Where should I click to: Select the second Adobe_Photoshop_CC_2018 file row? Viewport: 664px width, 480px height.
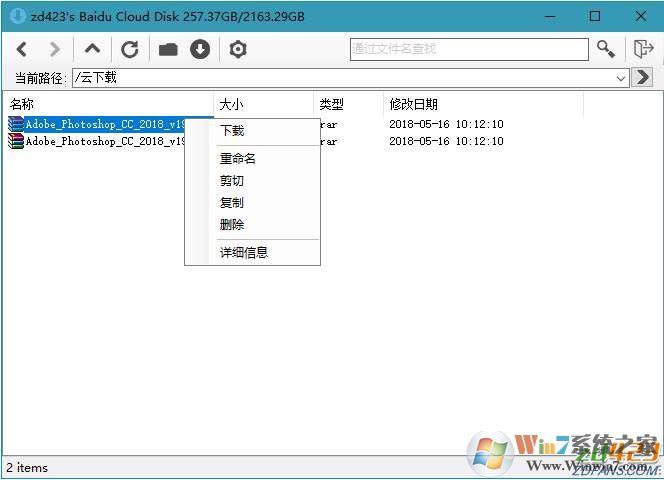click(x=105, y=141)
